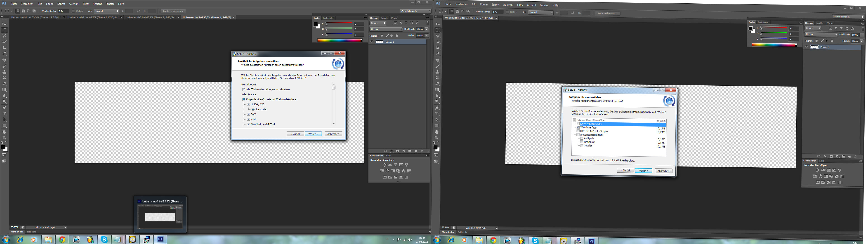Select the Move tool in left Photoshop window
Screen dimensions: 868x244
4,24
